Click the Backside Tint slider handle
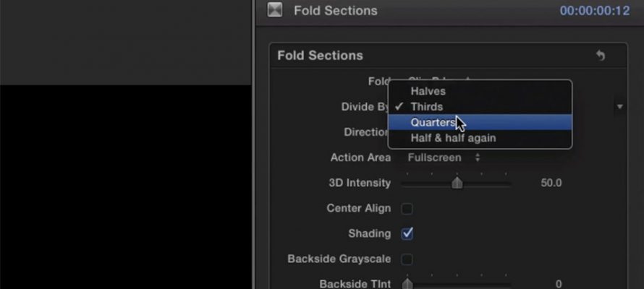644x289 pixels. (407, 284)
